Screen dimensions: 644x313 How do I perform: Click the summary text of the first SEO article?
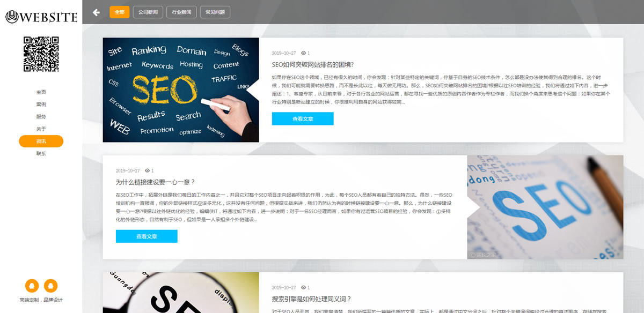pos(441,89)
